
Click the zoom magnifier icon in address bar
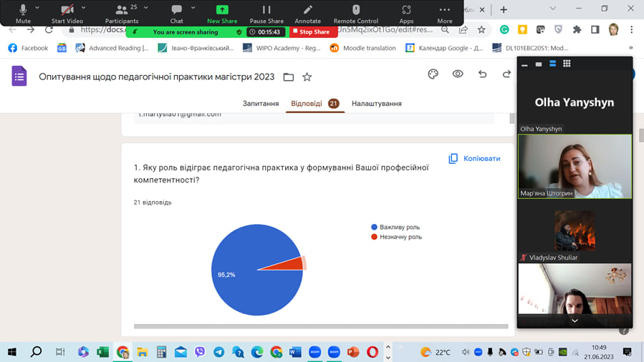click(x=445, y=29)
